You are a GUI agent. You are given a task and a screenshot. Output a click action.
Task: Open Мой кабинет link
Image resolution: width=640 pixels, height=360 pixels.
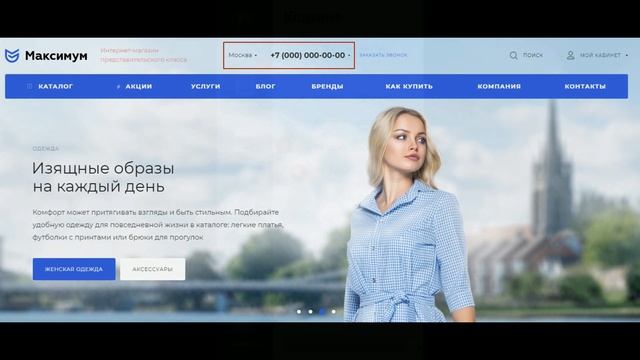(600, 55)
